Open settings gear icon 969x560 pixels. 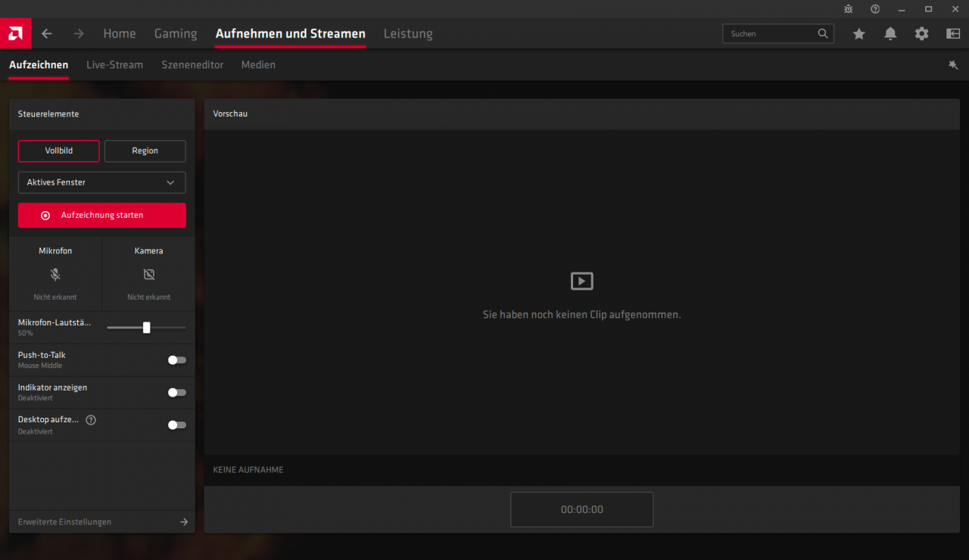(921, 33)
